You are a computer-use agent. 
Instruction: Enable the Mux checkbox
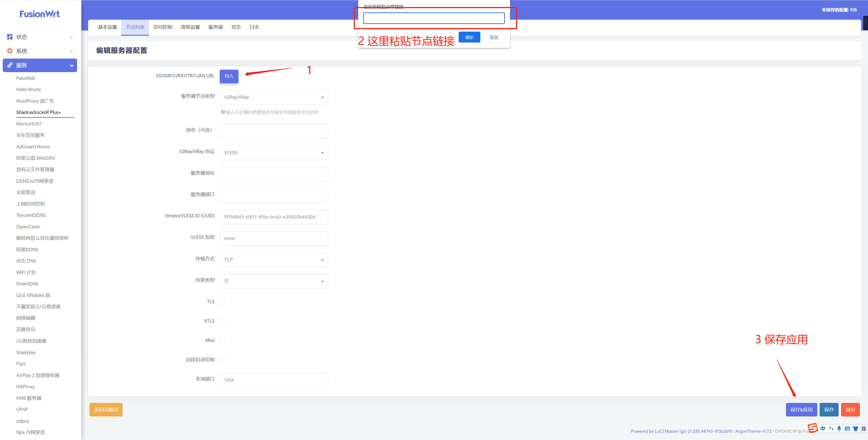[222, 340]
